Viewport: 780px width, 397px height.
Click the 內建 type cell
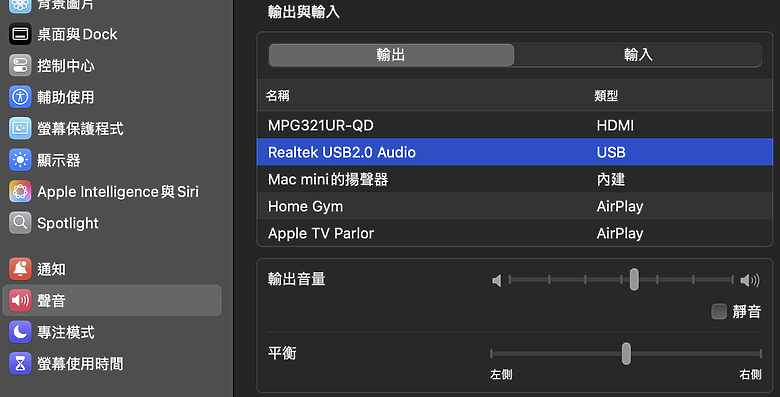coord(611,179)
